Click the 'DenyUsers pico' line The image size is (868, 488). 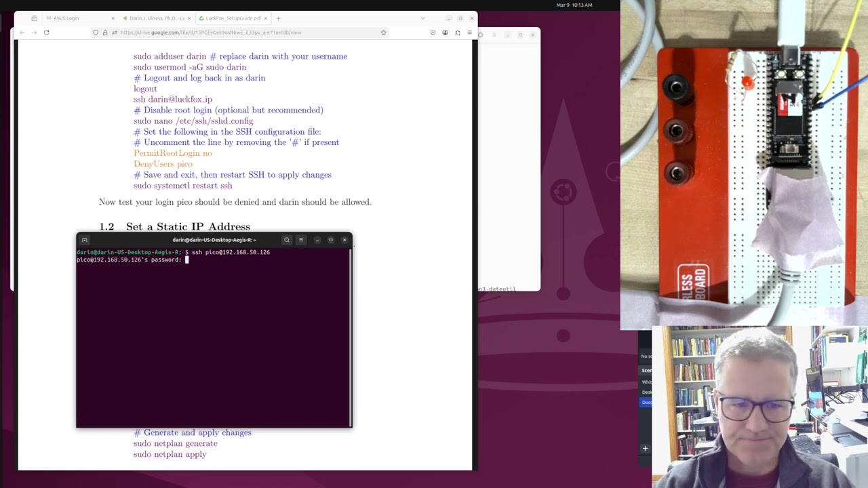coord(163,164)
